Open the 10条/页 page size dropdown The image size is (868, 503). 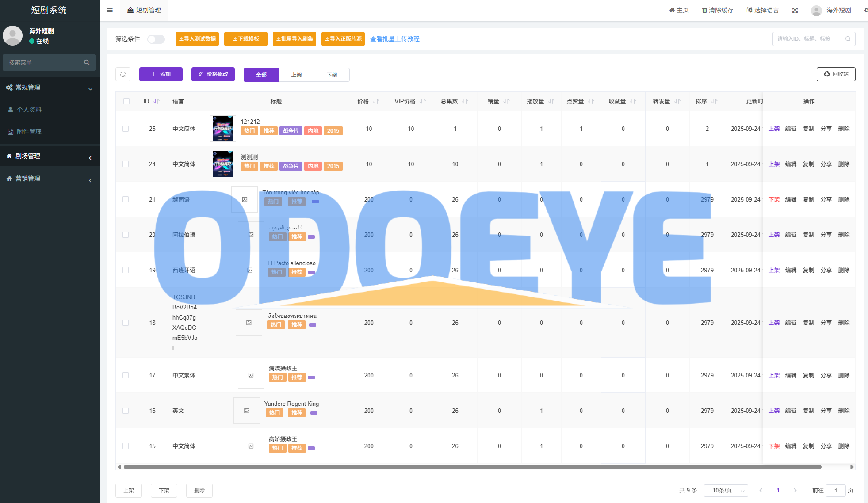point(726,490)
